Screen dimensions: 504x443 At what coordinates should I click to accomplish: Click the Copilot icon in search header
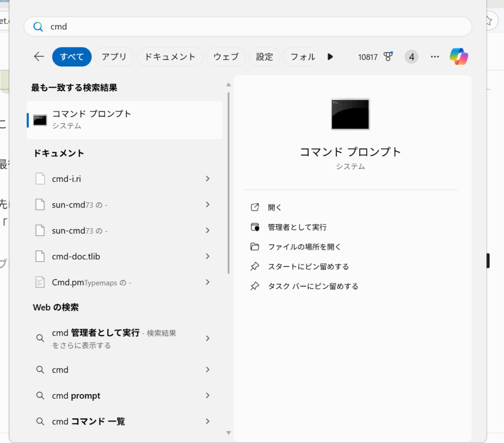pos(458,57)
